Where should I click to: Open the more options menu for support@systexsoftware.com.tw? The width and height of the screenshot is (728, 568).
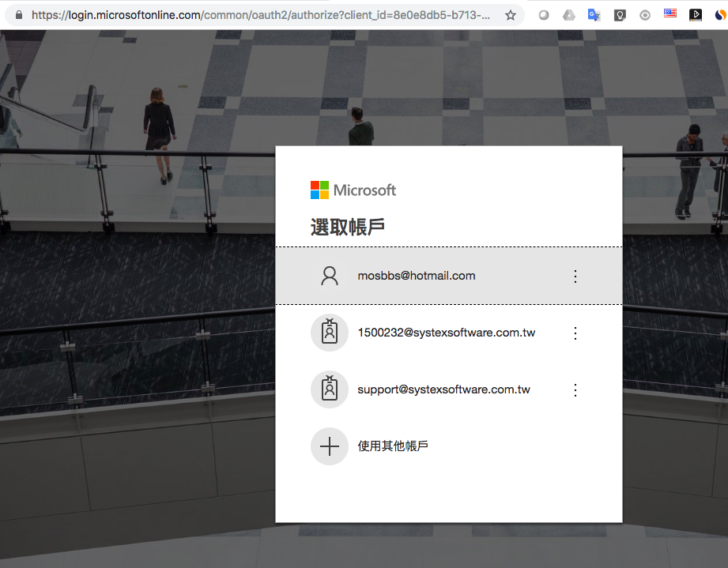pyautogui.click(x=575, y=389)
